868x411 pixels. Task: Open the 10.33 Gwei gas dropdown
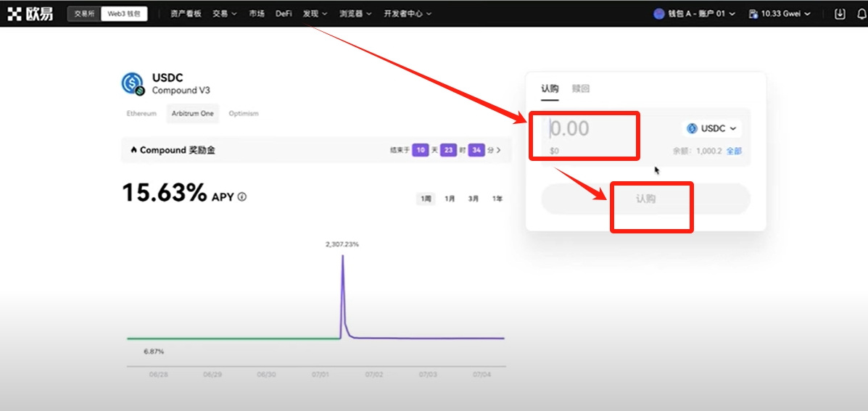pyautogui.click(x=780, y=14)
